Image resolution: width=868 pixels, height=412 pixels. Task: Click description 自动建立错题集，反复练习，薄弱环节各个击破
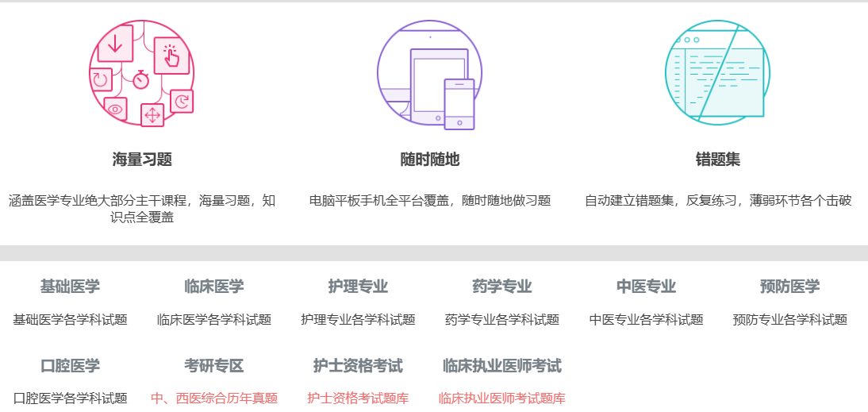point(718,201)
